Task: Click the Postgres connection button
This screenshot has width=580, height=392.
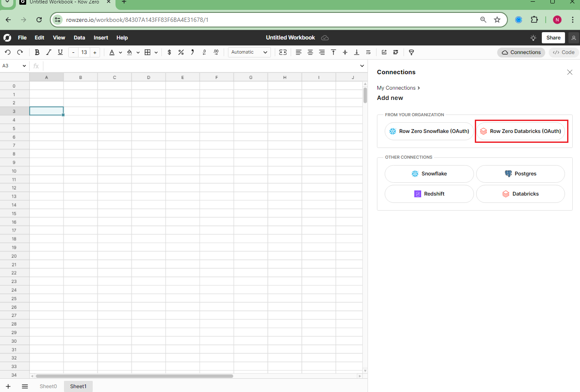Action: click(520, 174)
